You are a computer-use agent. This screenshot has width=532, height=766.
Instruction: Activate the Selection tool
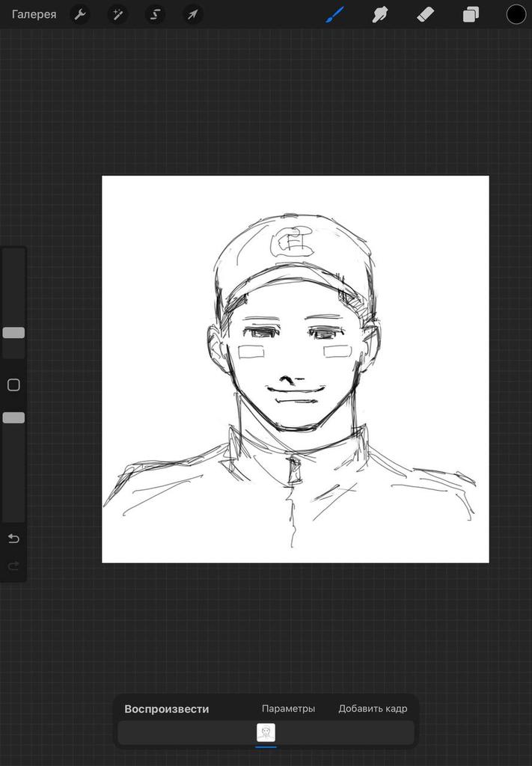point(155,15)
